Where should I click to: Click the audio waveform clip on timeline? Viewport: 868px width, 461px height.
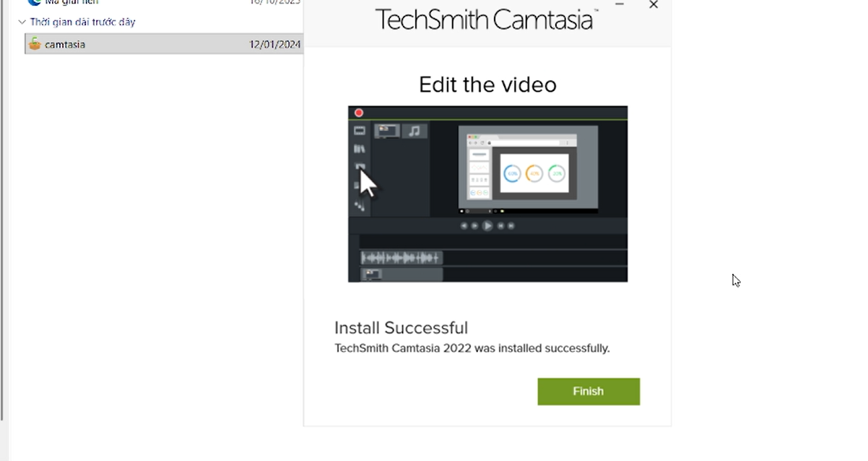tap(401, 258)
